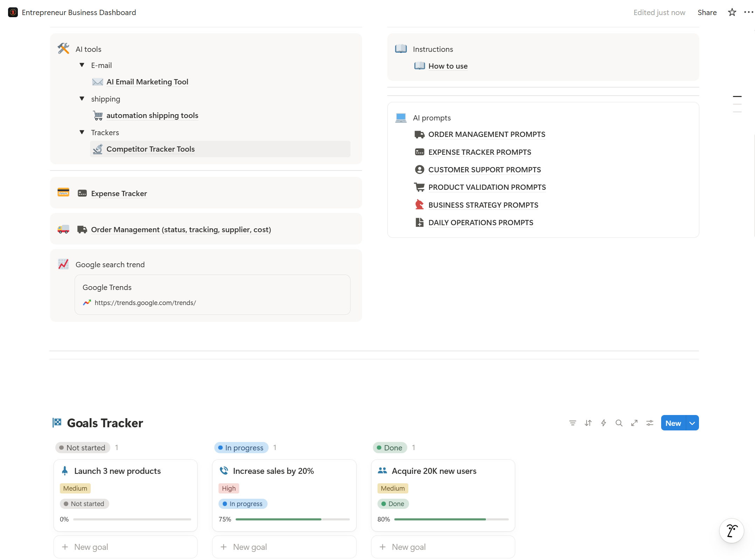Click Entrepreneur Business Dashboard in the top bar
The height and width of the screenshot is (560, 755).
click(79, 12)
